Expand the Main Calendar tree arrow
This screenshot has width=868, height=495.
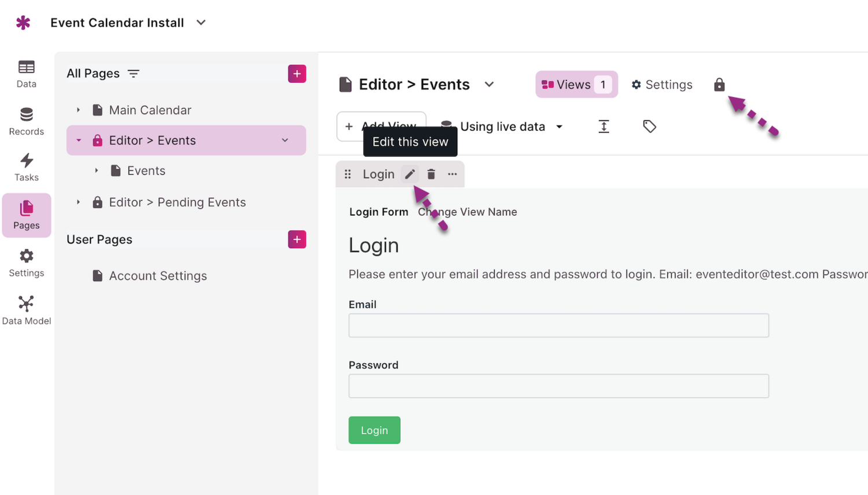point(79,110)
